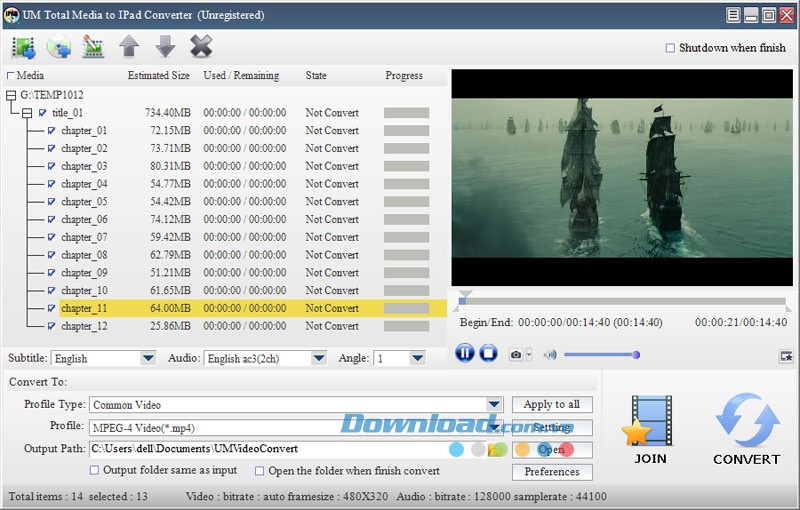Enable Open the folder when finish convert
The height and width of the screenshot is (510, 800).
click(x=260, y=471)
